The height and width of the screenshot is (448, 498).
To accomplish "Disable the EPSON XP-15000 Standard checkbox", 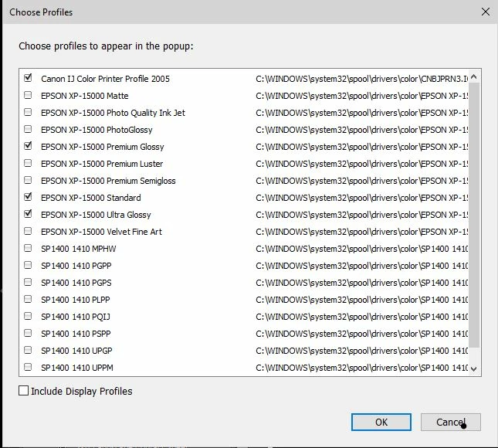I will coord(28,197).
